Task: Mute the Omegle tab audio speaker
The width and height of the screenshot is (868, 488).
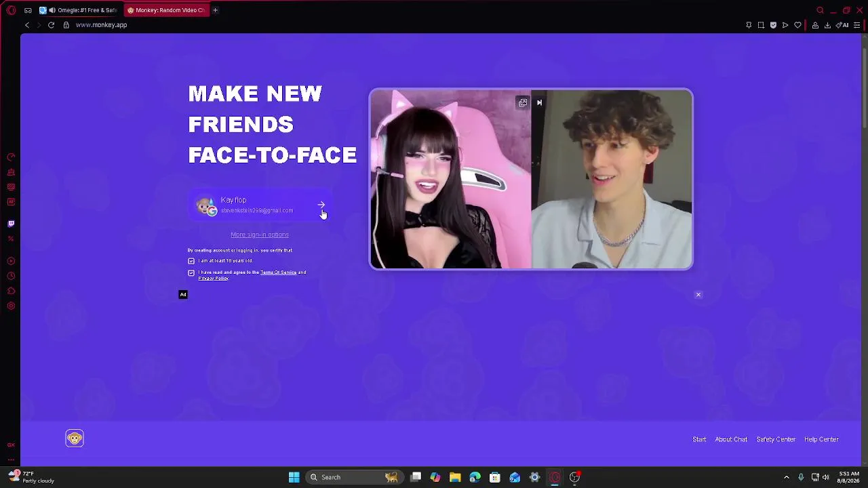Action: click(52, 10)
